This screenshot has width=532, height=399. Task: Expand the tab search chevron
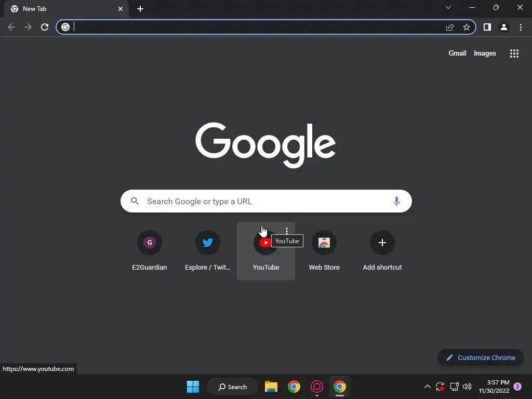(448, 7)
